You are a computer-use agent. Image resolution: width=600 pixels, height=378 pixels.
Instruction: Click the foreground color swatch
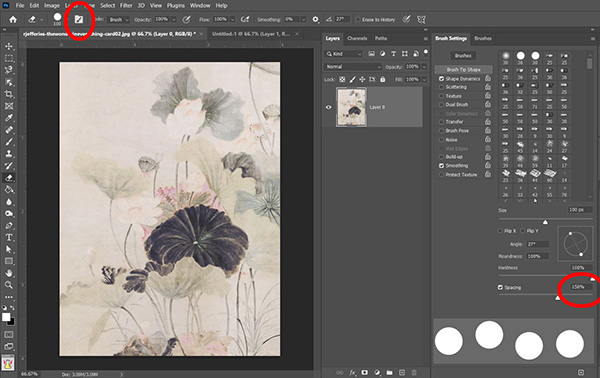coord(6,317)
